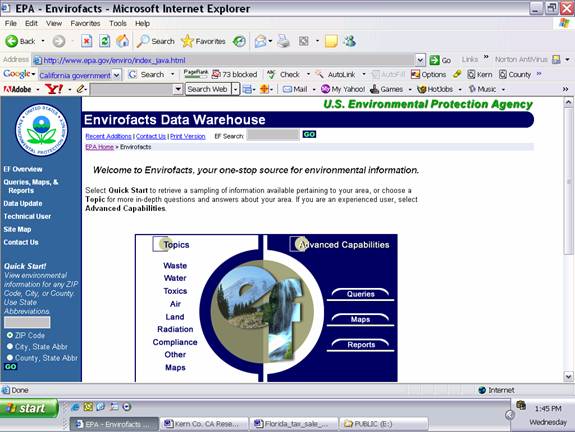Open Google toolbar Options
Viewport: 575px width, 432px height.
[x=428, y=74]
